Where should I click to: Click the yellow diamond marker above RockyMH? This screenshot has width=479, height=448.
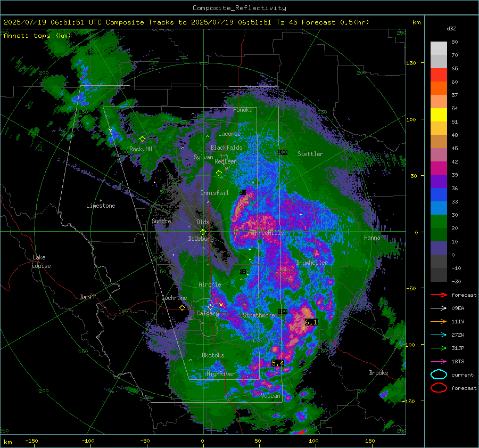[x=142, y=139]
